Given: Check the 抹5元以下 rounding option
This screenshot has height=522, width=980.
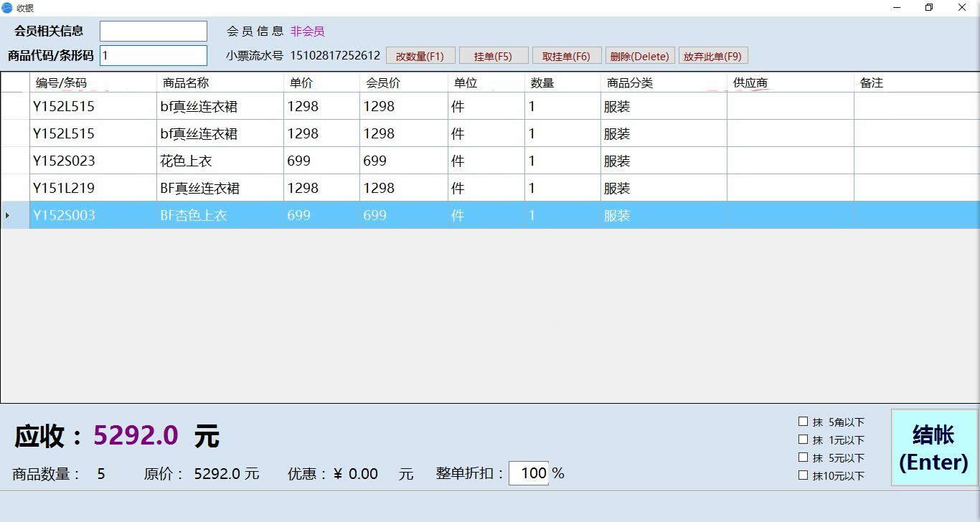Looking at the screenshot, I should coord(804,457).
